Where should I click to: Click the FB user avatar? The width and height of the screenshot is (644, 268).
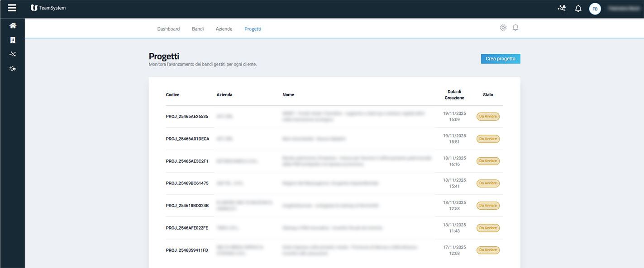click(595, 9)
